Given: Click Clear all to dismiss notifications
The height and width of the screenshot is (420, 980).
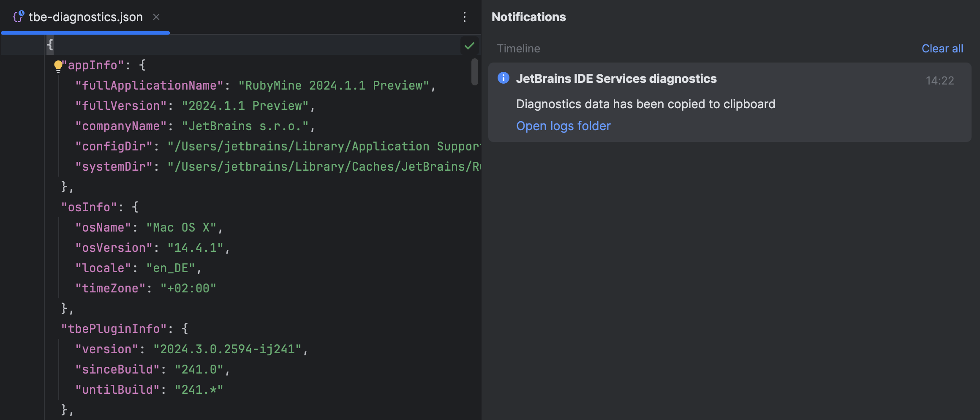Looking at the screenshot, I should pyautogui.click(x=942, y=48).
